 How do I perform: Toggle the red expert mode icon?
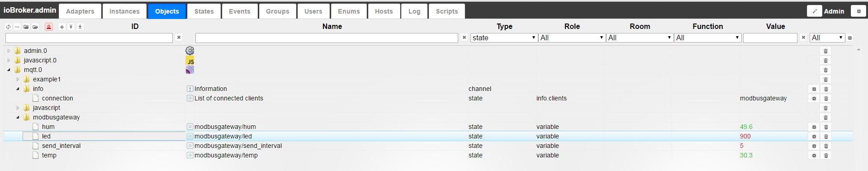[49, 27]
